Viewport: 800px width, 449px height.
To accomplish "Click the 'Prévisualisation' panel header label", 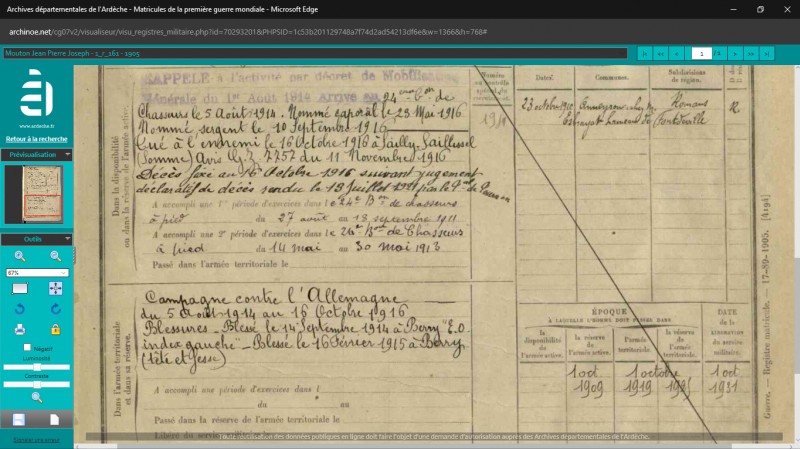I will coord(33,154).
